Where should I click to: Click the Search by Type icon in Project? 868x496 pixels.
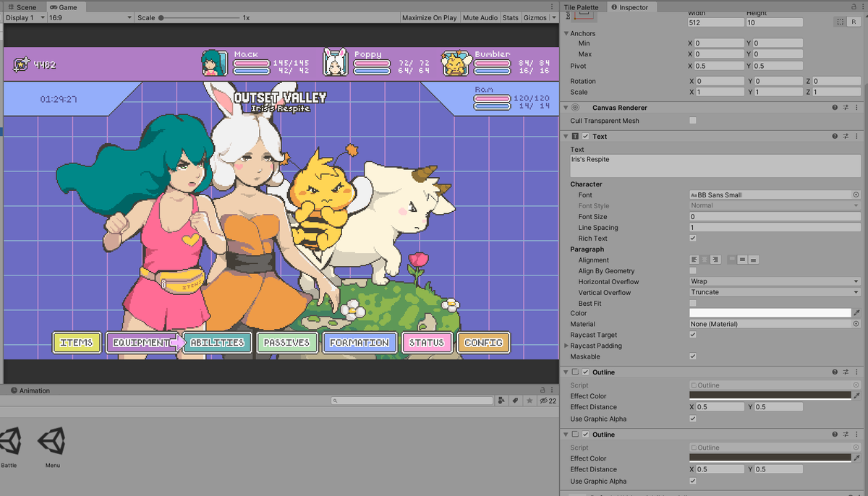(501, 401)
